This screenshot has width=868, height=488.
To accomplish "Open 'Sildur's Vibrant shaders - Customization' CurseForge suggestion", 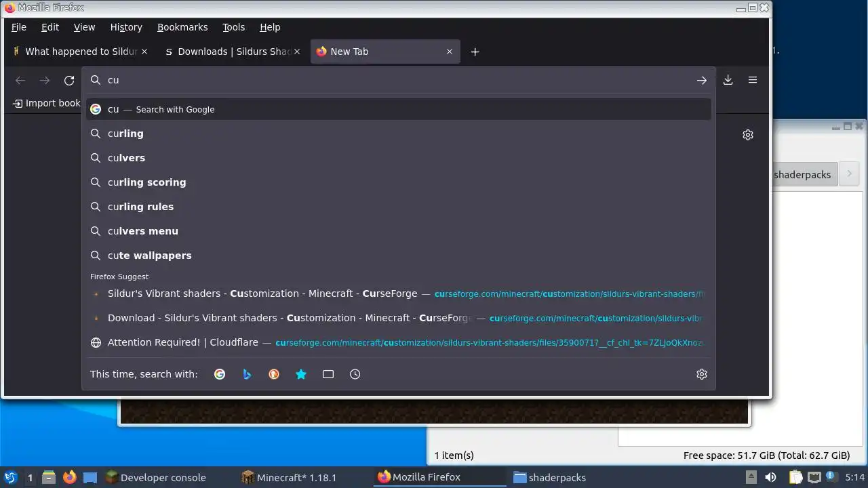I will pos(399,293).
